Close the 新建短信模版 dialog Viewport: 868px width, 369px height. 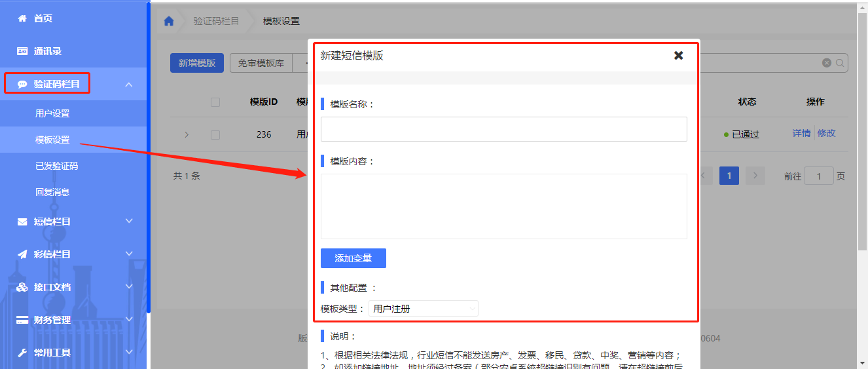tap(678, 56)
